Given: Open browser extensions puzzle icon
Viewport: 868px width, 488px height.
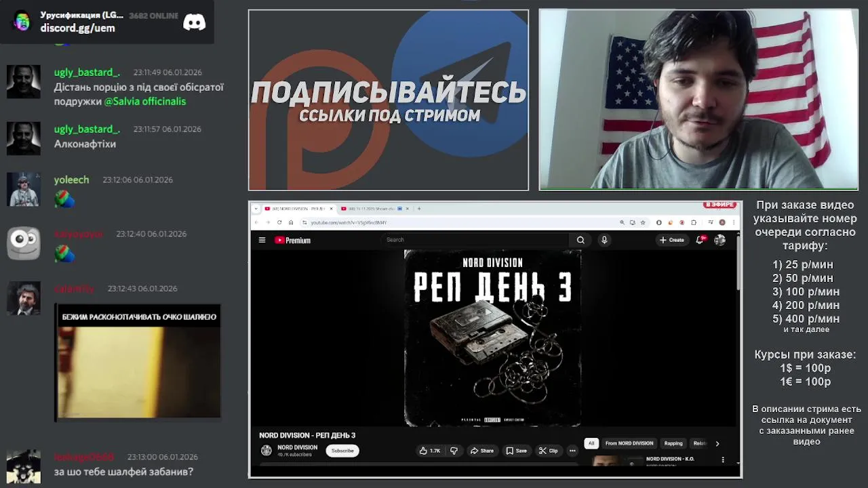Looking at the screenshot, I should pos(694,222).
